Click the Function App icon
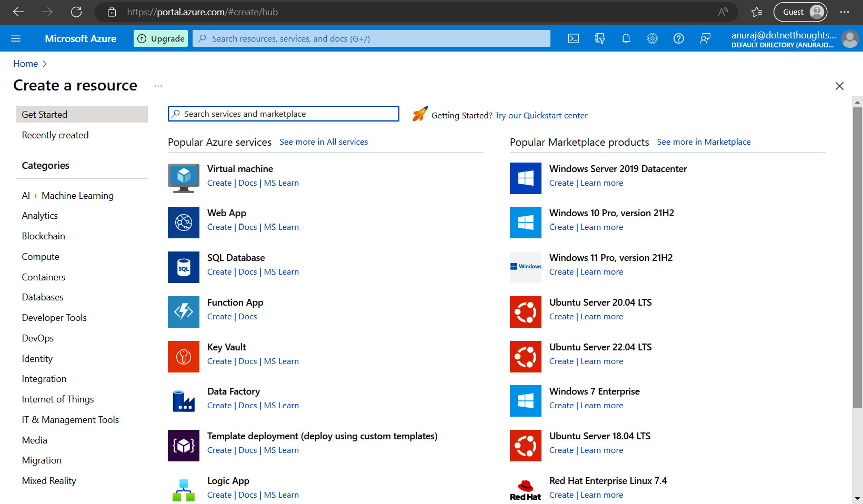The width and height of the screenshot is (863, 504). [x=184, y=312]
